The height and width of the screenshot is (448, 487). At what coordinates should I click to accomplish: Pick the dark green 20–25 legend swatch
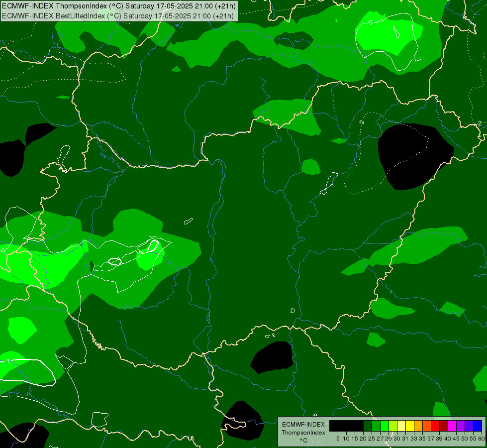click(368, 426)
